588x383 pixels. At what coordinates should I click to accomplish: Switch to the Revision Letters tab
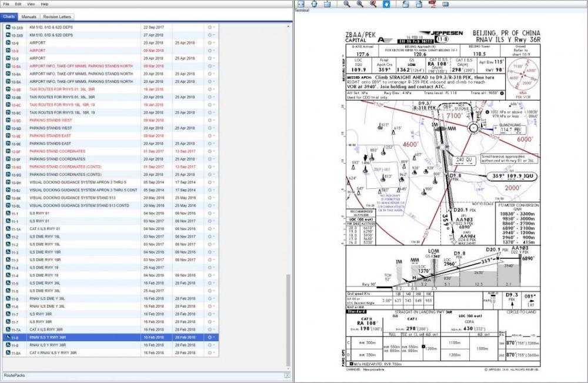(56, 17)
